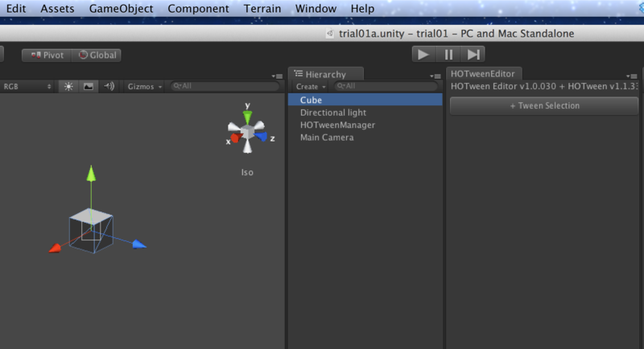Open the RGB render mode dropdown
The image size is (644, 349).
[x=27, y=87]
